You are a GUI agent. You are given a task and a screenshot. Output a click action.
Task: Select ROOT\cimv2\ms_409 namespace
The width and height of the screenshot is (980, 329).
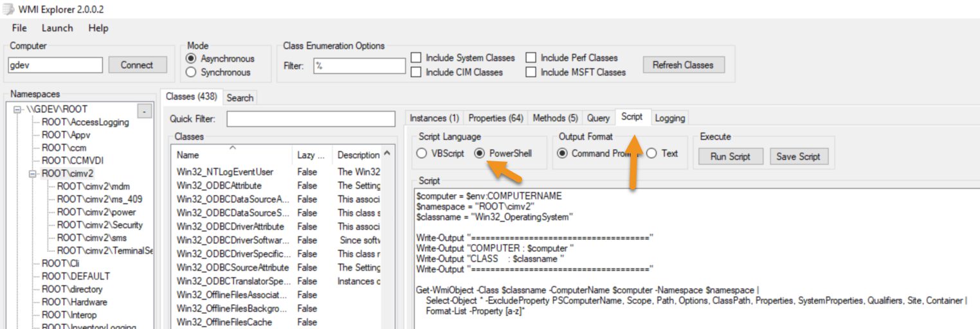coord(100,199)
